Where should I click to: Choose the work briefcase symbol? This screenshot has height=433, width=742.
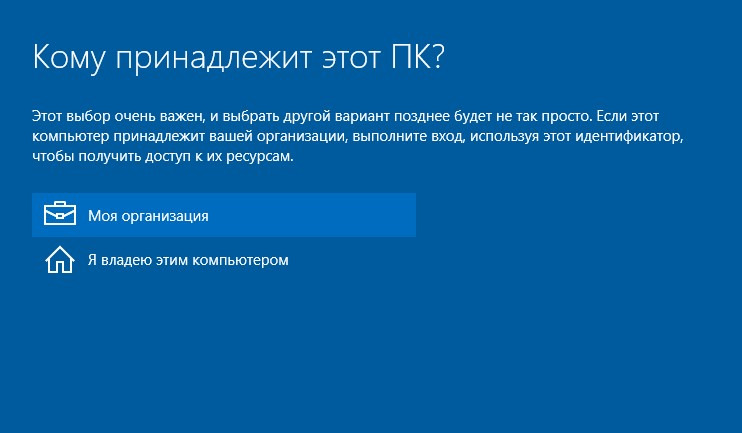coord(60,215)
